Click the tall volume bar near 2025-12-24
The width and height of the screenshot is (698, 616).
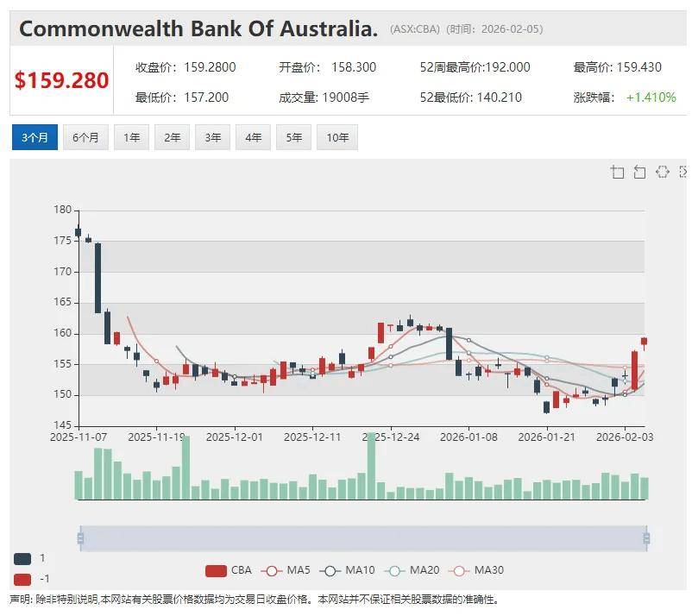(x=371, y=466)
